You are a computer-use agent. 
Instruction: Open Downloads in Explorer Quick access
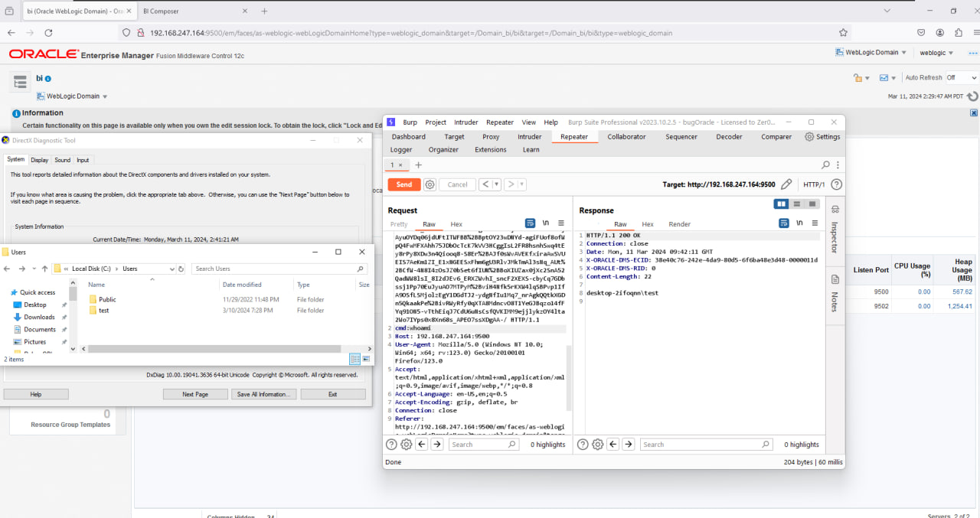tap(39, 317)
